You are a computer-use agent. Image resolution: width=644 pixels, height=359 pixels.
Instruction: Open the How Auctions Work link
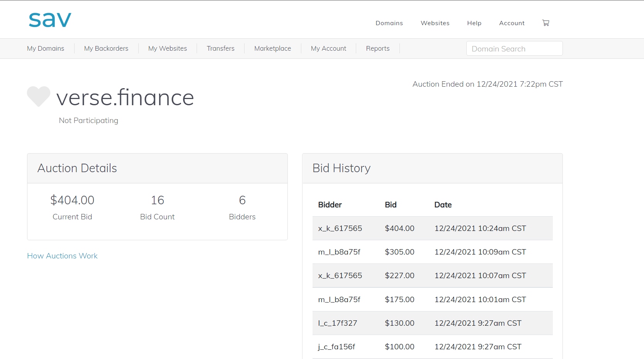click(x=62, y=256)
